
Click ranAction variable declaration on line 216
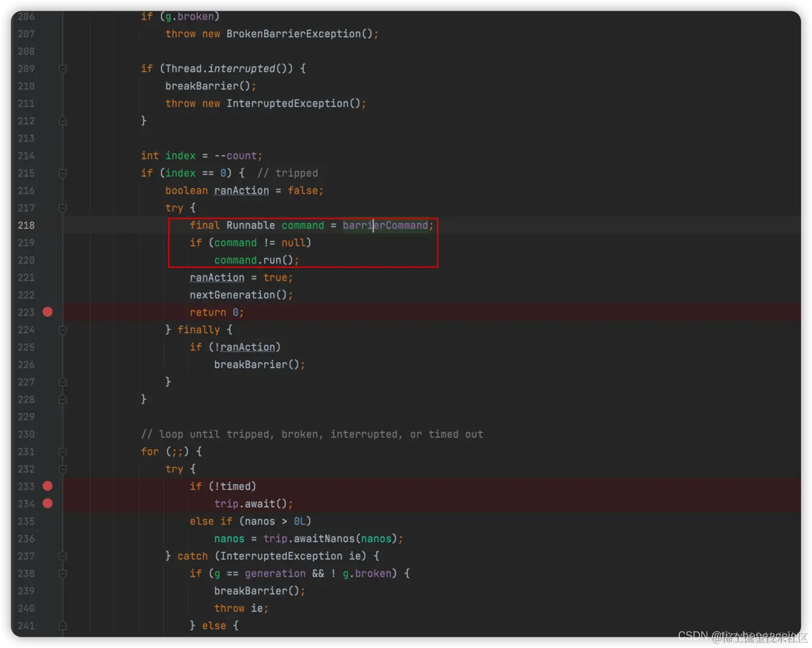pos(241,190)
